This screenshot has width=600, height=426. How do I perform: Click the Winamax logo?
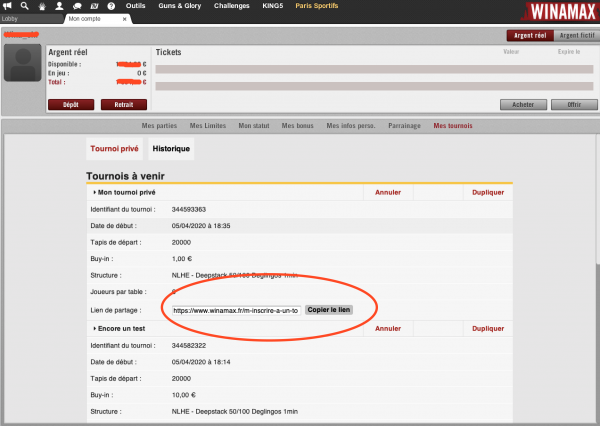(561, 11)
